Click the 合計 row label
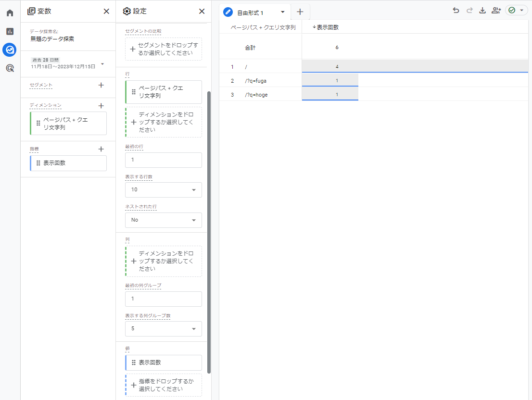Screen dimensions: 532x400 pyautogui.click(x=250, y=48)
